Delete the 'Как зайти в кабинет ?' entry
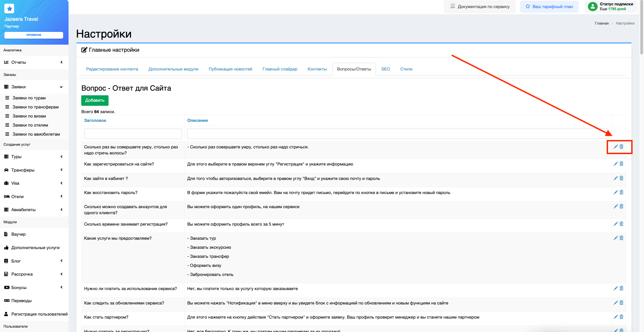 pos(621,178)
